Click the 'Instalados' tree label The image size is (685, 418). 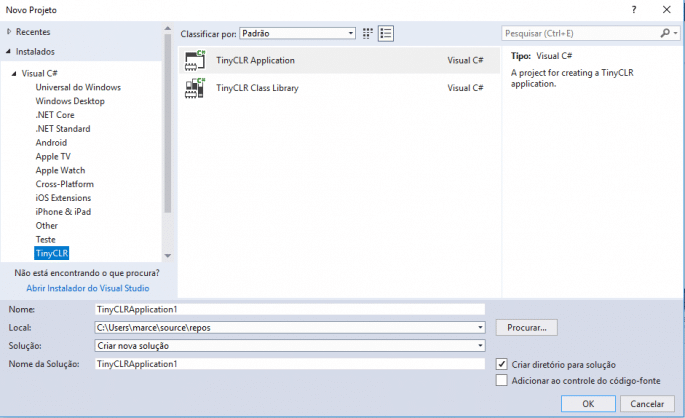click(x=35, y=52)
